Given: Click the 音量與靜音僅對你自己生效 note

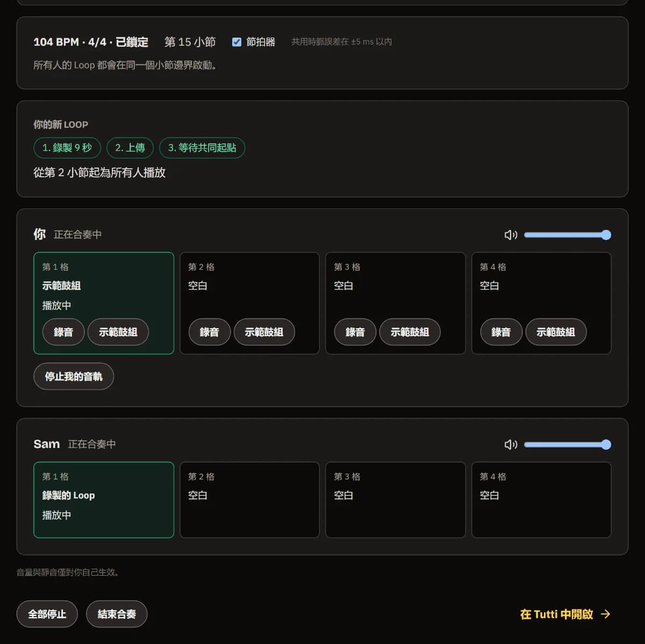Looking at the screenshot, I should [x=68, y=573].
